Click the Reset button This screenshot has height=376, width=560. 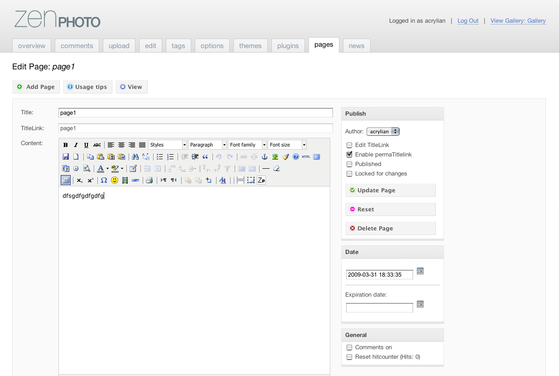390,209
